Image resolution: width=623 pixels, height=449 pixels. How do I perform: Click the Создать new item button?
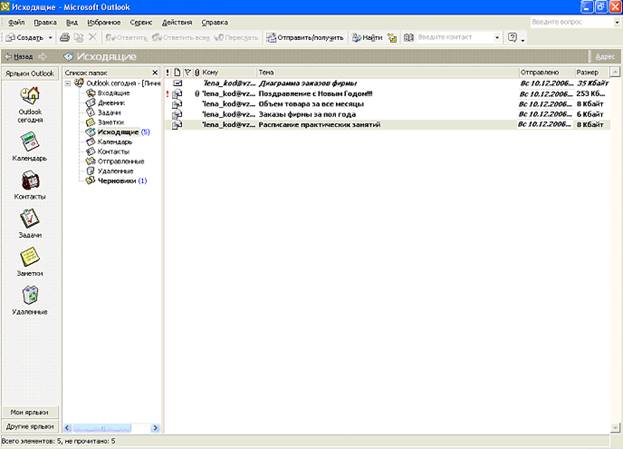pos(25,38)
